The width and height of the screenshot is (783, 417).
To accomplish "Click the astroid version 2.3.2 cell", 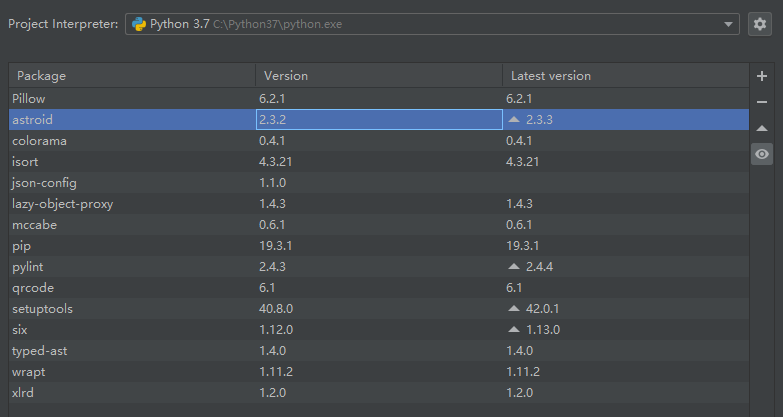I will pos(379,120).
